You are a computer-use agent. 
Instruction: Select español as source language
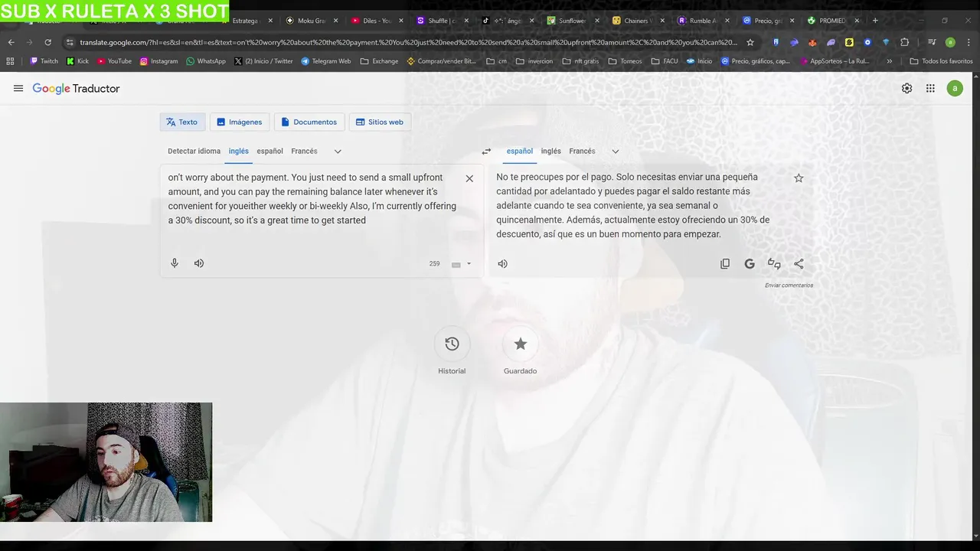(x=269, y=152)
